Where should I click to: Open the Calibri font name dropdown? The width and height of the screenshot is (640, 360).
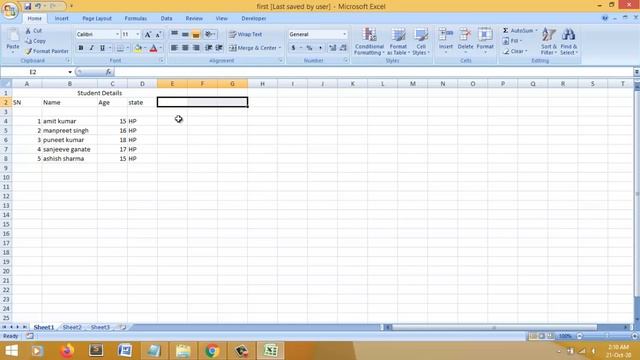click(117, 35)
